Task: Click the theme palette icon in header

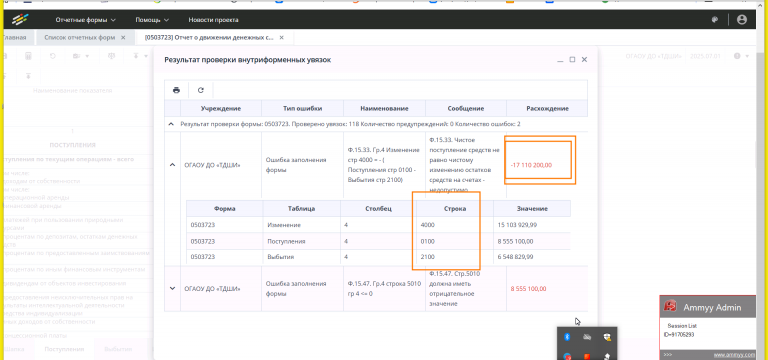Action: coord(715,20)
